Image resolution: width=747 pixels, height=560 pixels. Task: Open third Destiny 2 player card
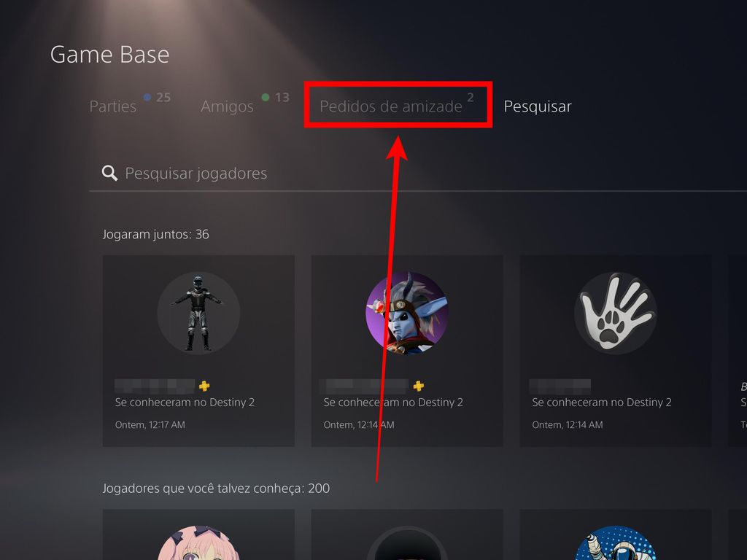click(616, 351)
